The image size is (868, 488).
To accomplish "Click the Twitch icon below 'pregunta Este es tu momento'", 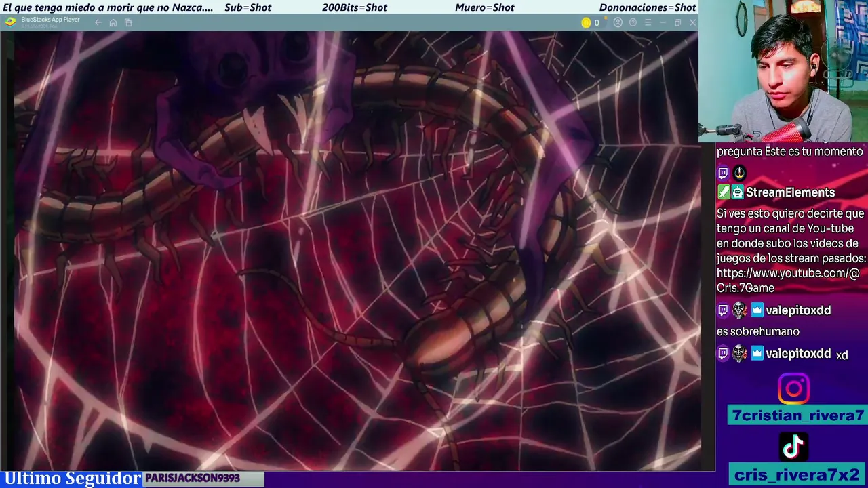I will click(723, 173).
